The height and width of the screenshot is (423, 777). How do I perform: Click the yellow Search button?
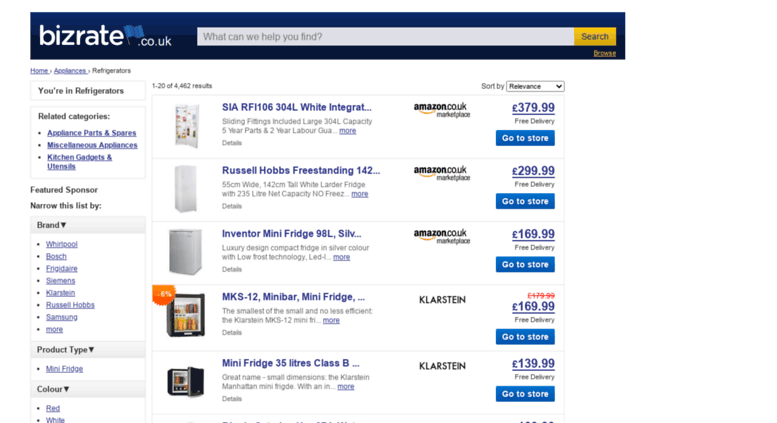tap(595, 37)
